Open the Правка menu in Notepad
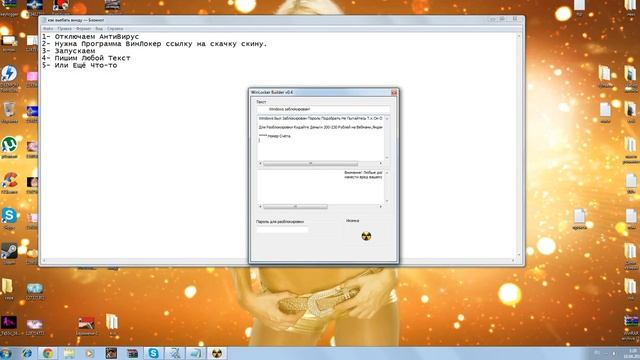640x360 pixels. click(x=64, y=29)
